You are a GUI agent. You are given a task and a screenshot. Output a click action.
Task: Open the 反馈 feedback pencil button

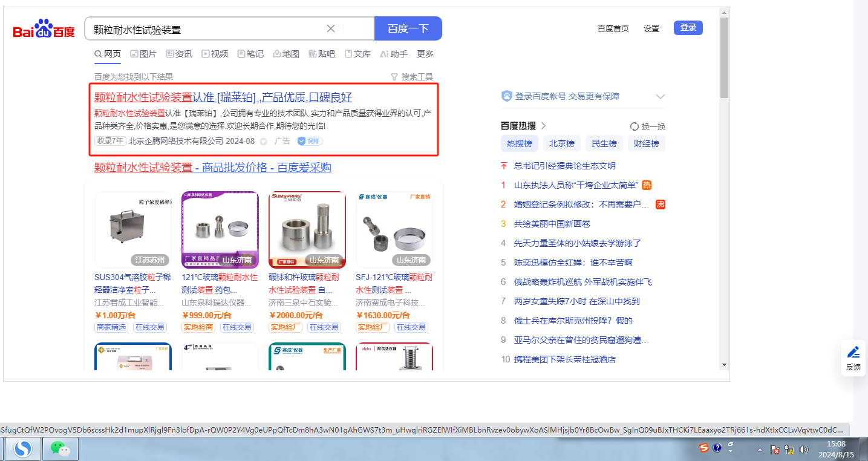point(853,358)
